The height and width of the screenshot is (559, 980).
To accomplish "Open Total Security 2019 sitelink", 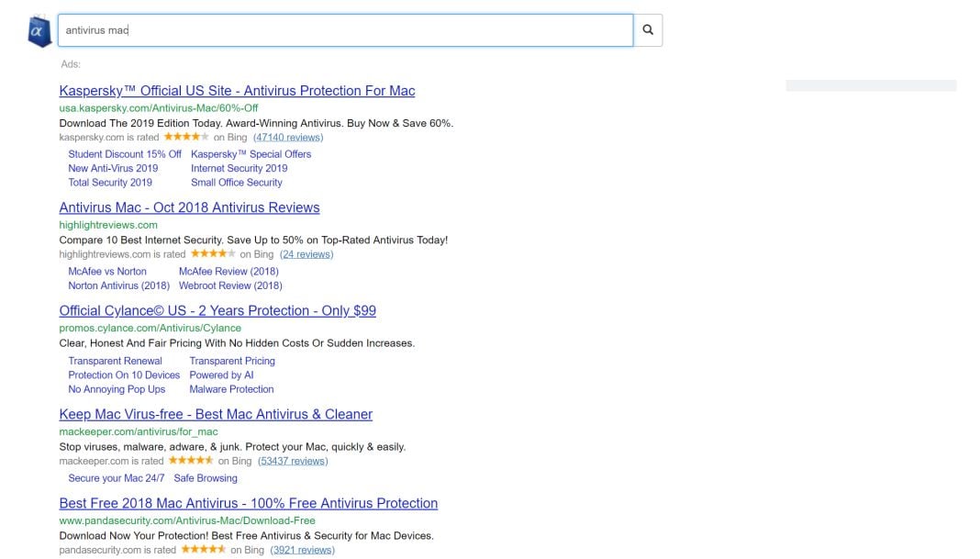I will [110, 183].
